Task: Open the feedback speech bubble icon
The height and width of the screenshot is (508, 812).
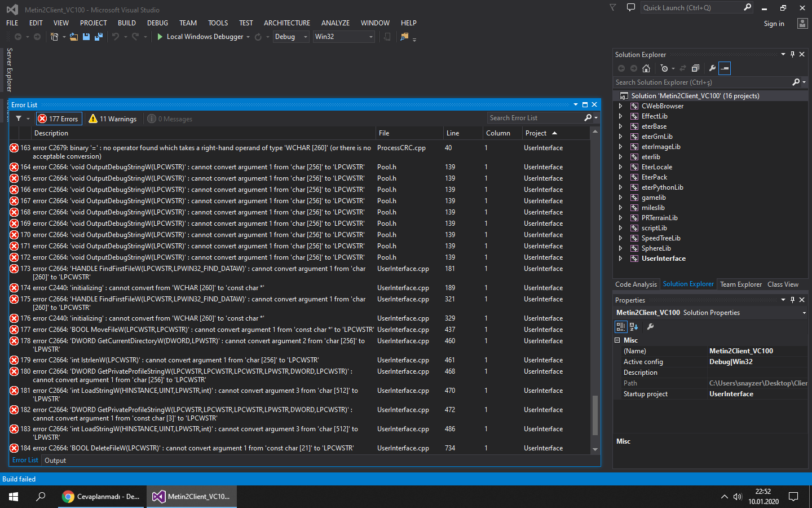Action: click(x=631, y=7)
